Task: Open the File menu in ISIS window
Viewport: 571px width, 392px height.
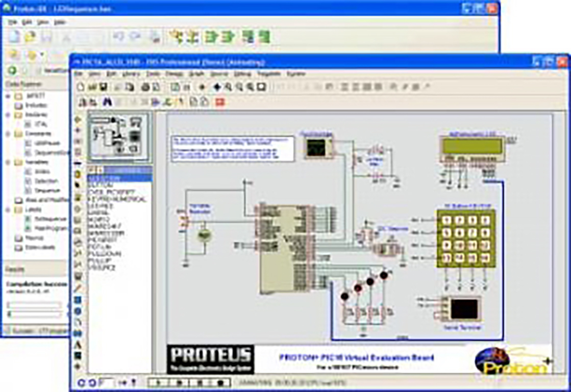Action: point(79,74)
